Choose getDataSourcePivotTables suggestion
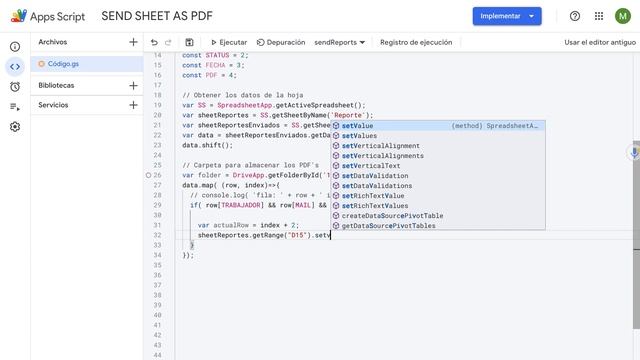 click(438, 226)
